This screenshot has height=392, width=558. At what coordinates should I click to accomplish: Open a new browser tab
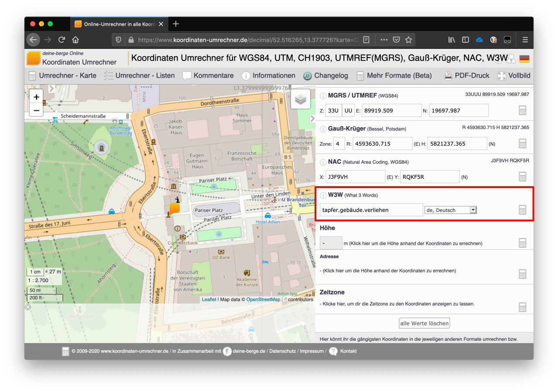coord(175,24)
